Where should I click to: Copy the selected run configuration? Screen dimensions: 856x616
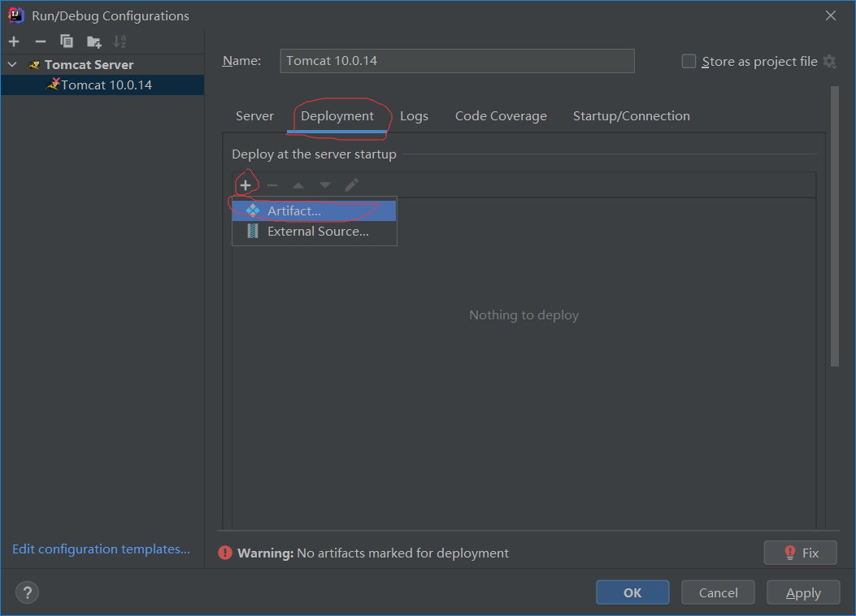coord(67,41)
